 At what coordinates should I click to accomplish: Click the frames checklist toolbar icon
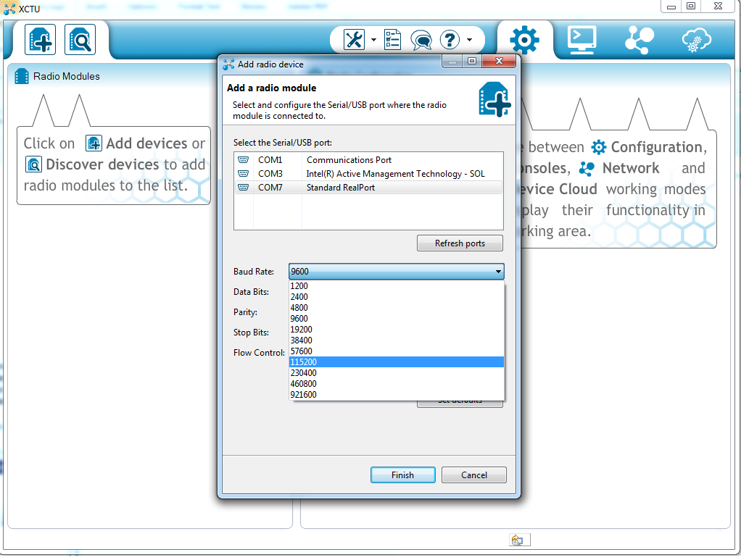[x=392, y=40]
